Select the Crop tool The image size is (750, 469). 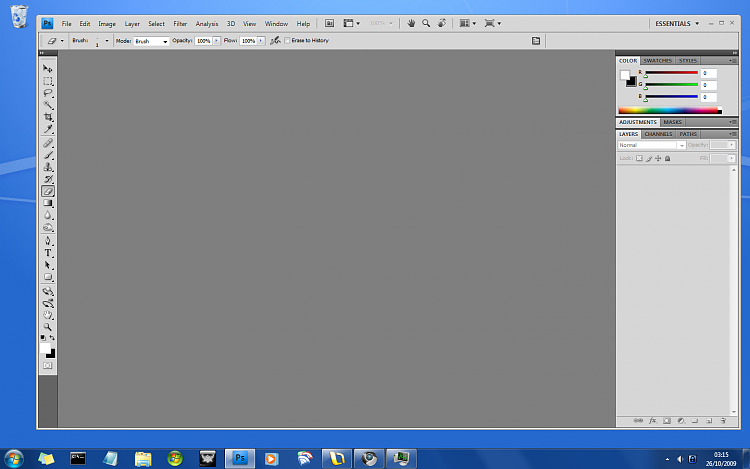tap(47, 117)
